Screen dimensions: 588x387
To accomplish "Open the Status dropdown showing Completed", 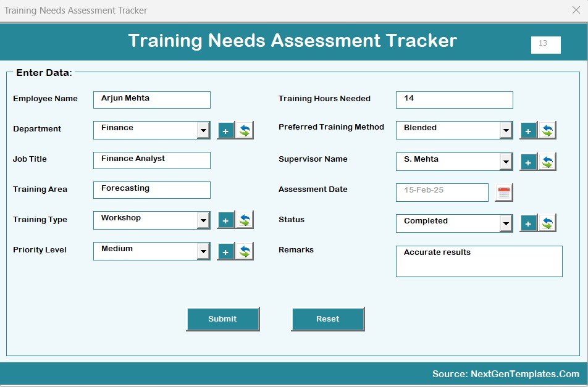I will [506, 223].
